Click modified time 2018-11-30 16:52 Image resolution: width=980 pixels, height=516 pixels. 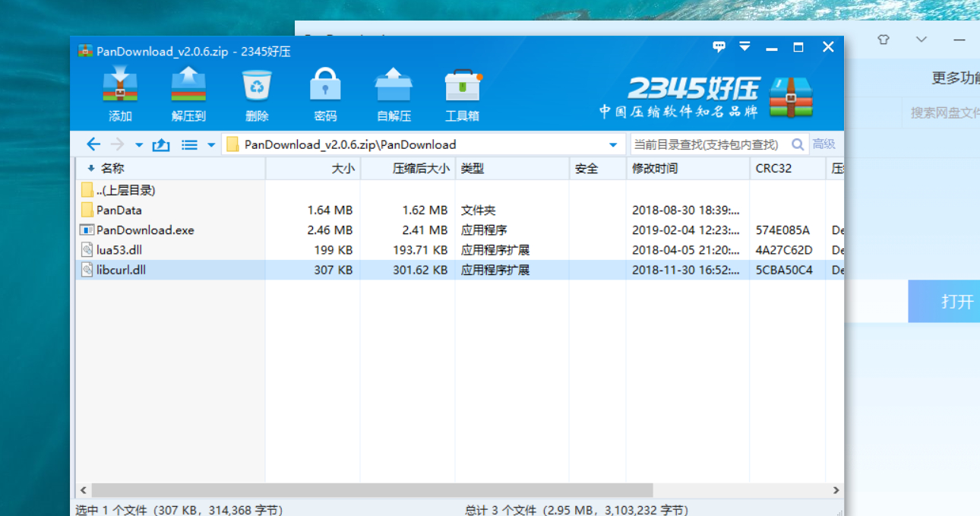tap(686, 270)
